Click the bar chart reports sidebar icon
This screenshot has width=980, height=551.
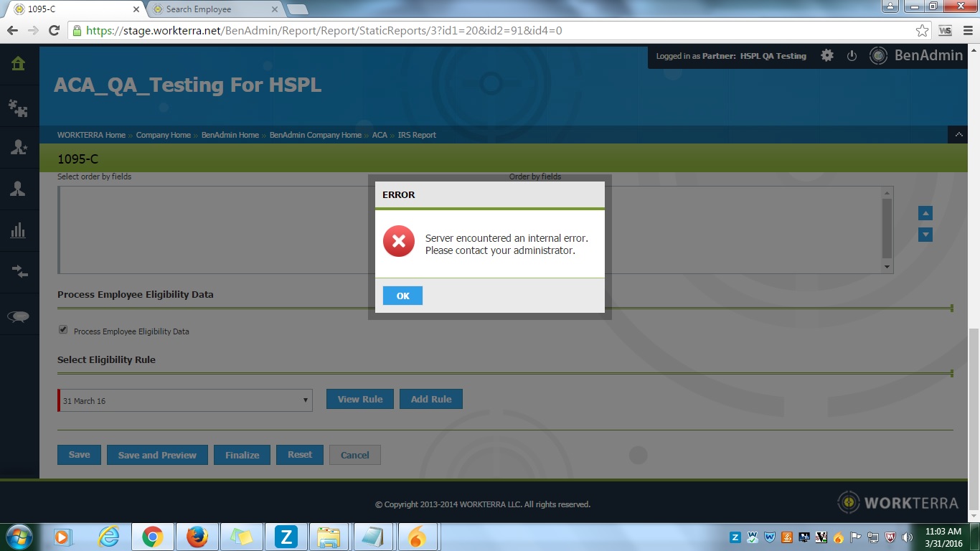click(x=18, y=230)
